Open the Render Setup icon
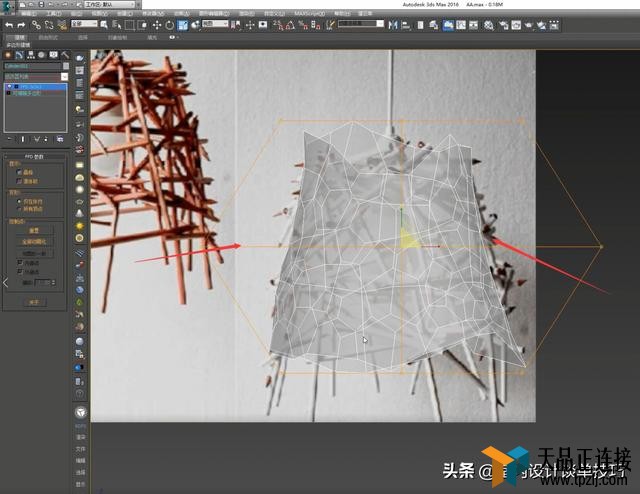This screenshot has width=640, height=494. [504, 25]
